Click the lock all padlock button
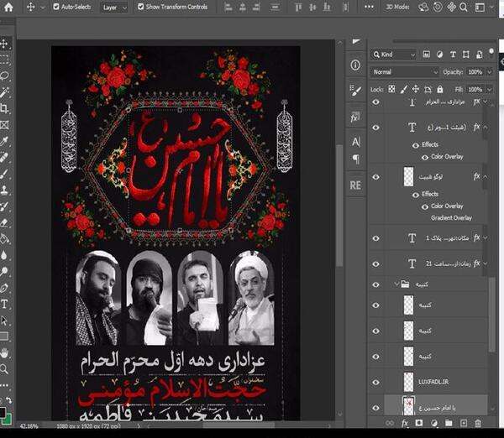Viewport: 504px width, 438px height. pos(439,89)
